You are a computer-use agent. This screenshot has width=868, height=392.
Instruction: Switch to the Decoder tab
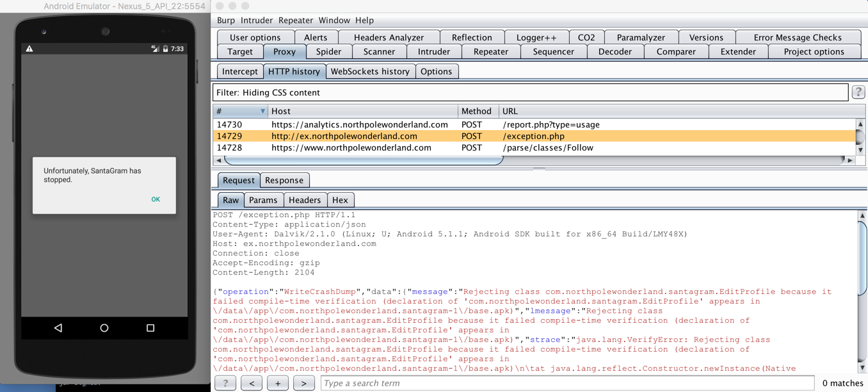point(615,52)
